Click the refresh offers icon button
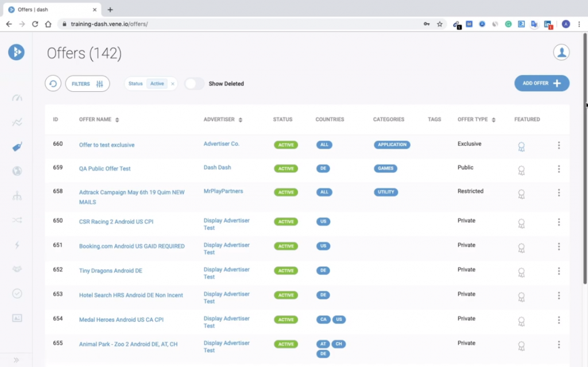This screenshot has width=588, height=367. 53,84
